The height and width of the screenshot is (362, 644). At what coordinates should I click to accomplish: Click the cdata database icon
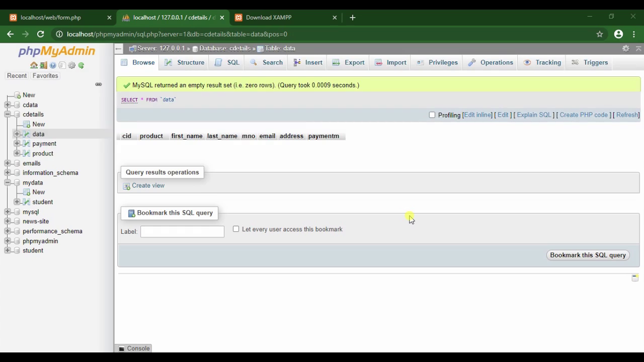click(17, 105)
